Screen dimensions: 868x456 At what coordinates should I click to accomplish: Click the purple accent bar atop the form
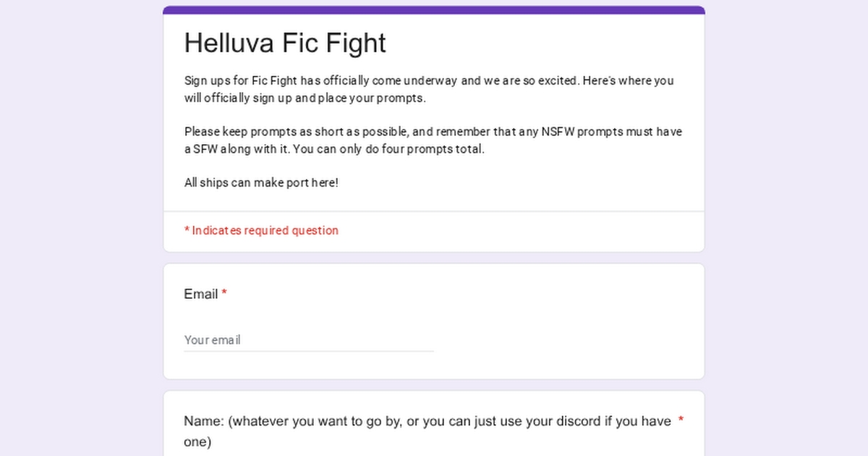[x=434, y=10]
